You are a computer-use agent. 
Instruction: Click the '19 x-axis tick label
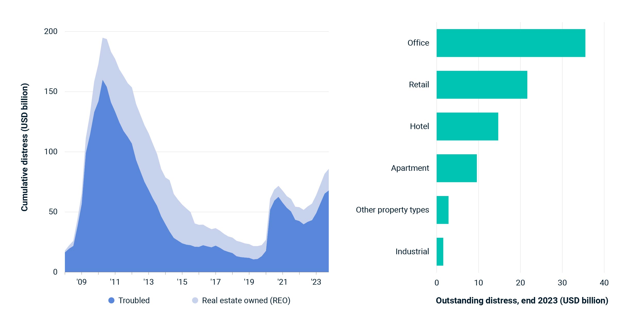click(249, 282)
